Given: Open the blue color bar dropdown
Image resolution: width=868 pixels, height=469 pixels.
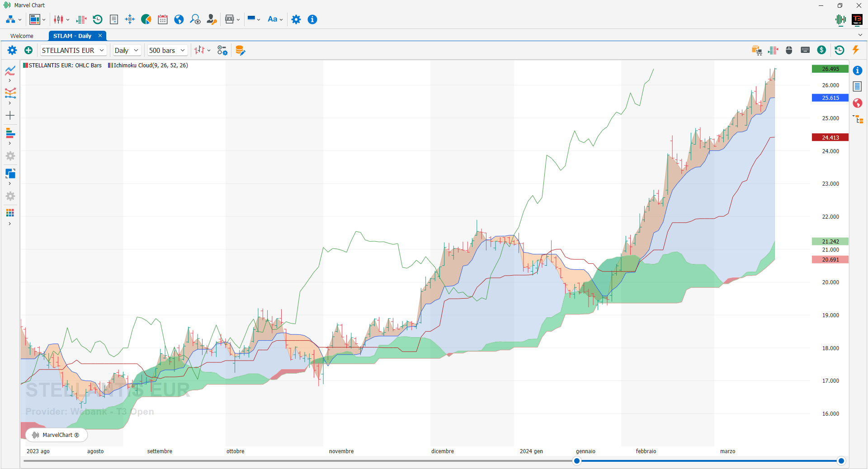Looking at the screenshot, I should point(254,19).
